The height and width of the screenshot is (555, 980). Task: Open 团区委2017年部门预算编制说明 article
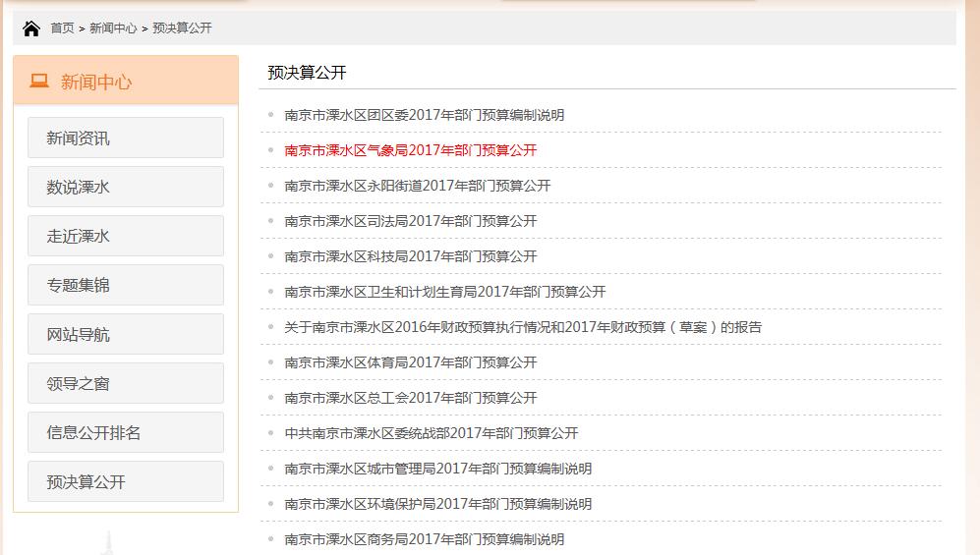point(424,115)
